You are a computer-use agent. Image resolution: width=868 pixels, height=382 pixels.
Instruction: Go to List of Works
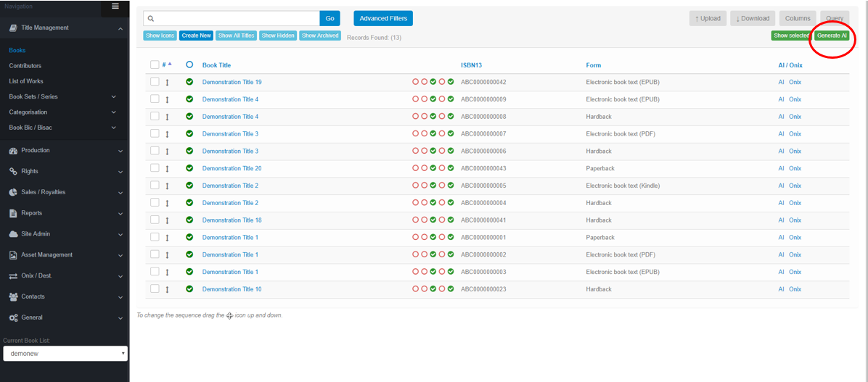point(26,81)
